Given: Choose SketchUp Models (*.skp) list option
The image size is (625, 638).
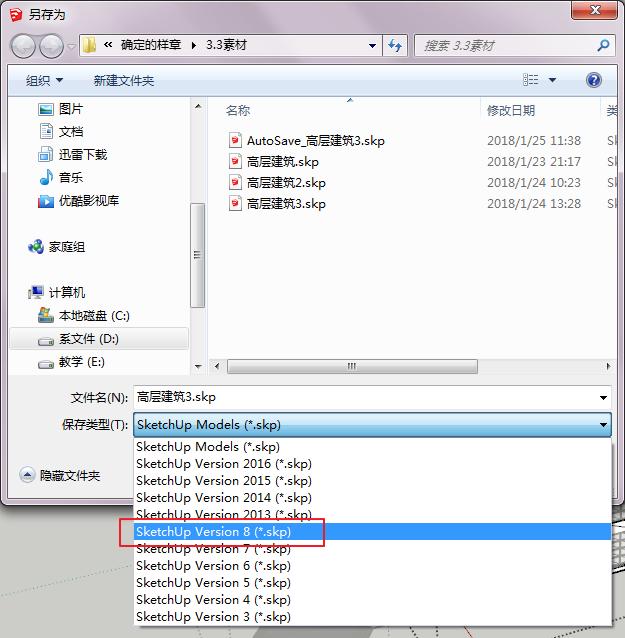Looking at the screenshot, I should [372, 447].
